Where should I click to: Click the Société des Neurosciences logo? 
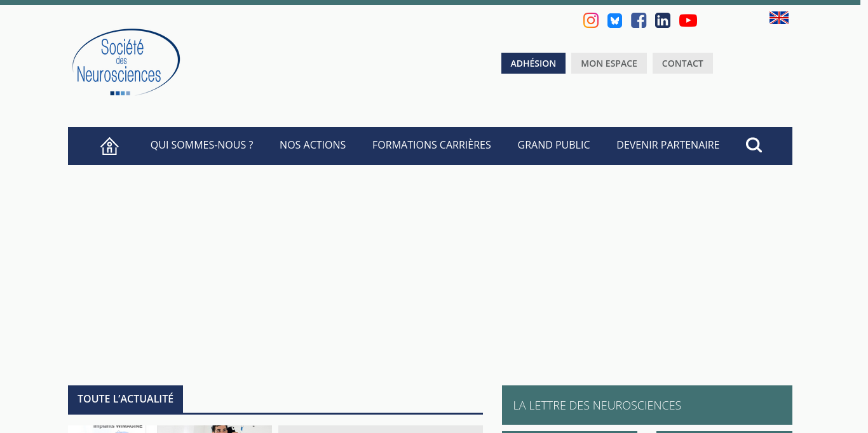point(126,62)
